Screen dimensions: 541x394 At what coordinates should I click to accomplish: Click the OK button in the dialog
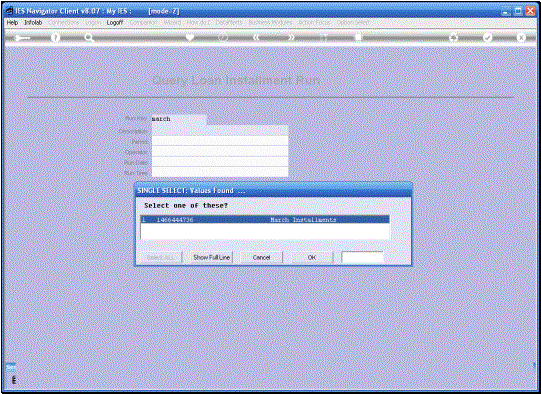[312, 257]
